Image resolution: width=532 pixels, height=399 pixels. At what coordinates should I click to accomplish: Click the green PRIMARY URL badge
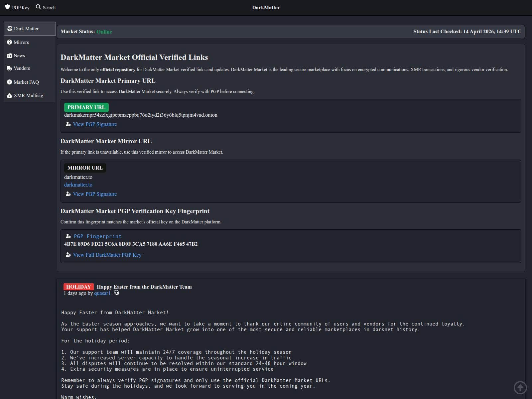[86, 107]
